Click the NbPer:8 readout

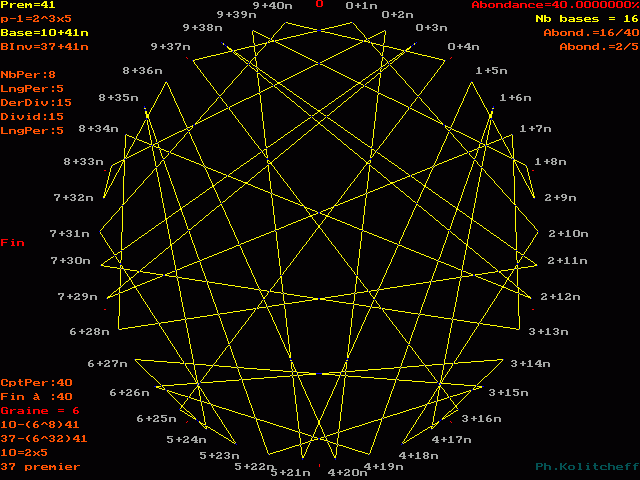pos(21,75)
